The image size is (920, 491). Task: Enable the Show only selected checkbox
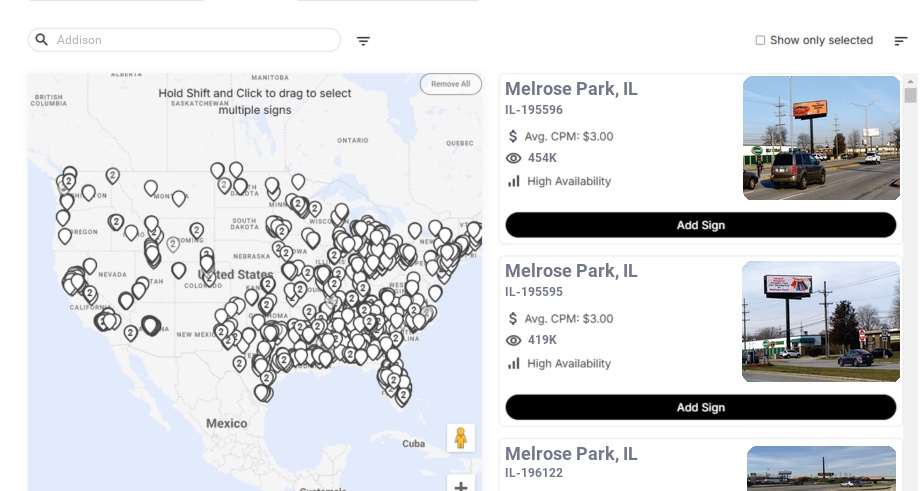760,41
